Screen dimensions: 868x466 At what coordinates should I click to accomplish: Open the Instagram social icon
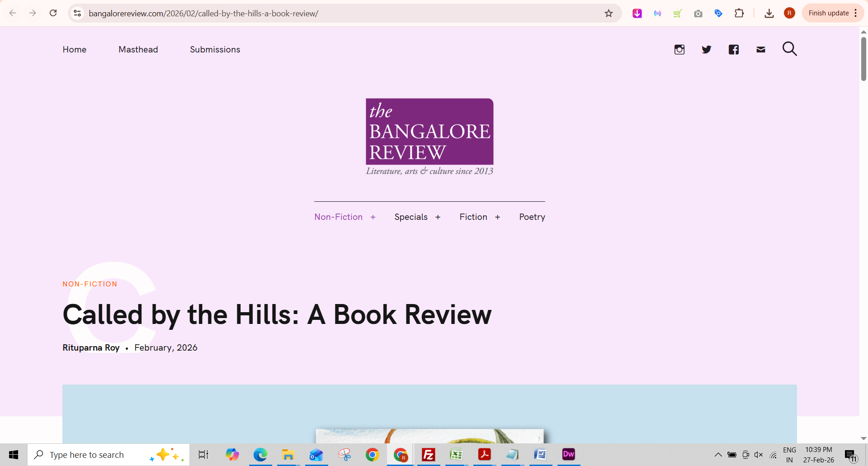tap(679, 49)
